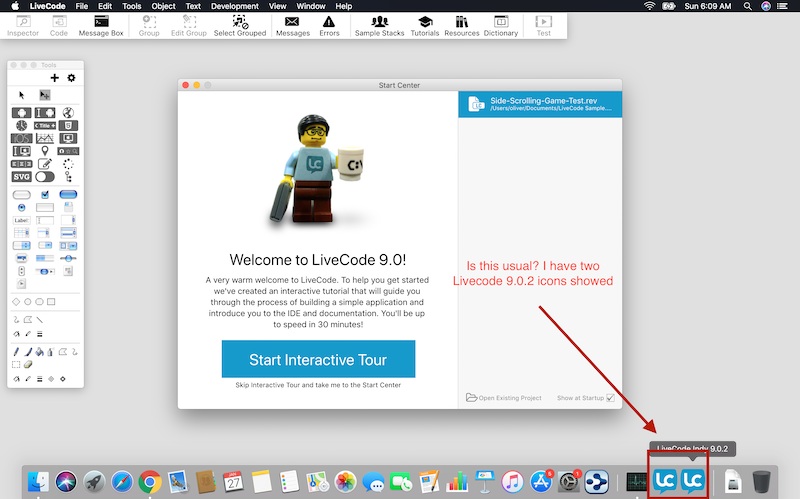Open the Errors panel

click(329, 26)
